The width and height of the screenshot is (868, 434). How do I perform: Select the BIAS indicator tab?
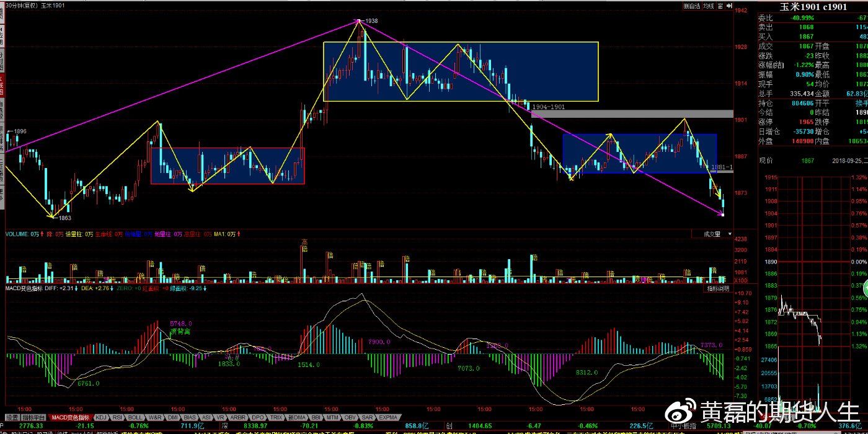[190, 418]
